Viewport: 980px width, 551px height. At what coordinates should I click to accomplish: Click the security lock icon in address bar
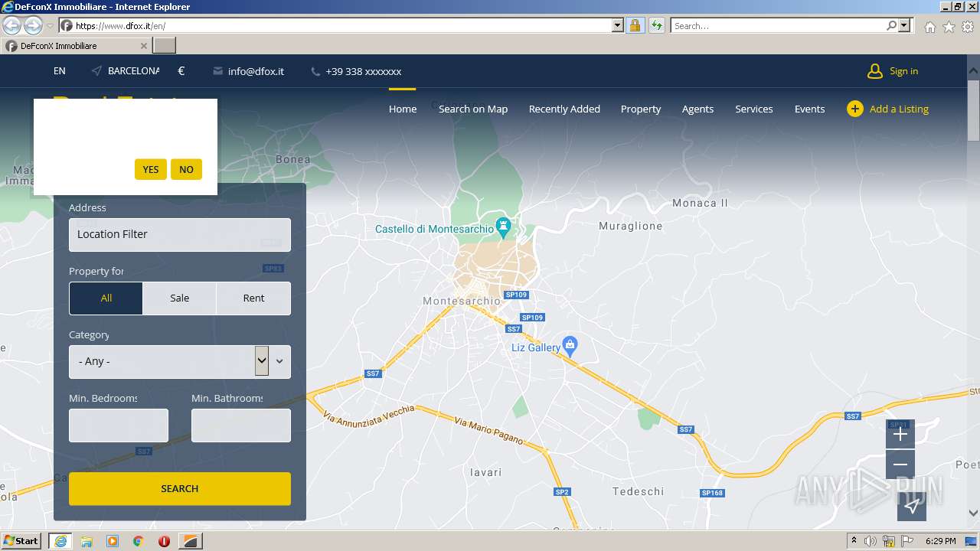pyautogui.click(x=635, y=26)
